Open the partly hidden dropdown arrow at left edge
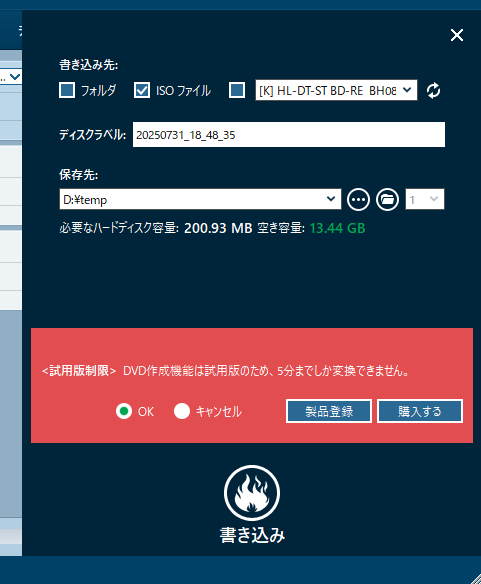The width and height of the screenshot is (481, 584). pos(15,77)
